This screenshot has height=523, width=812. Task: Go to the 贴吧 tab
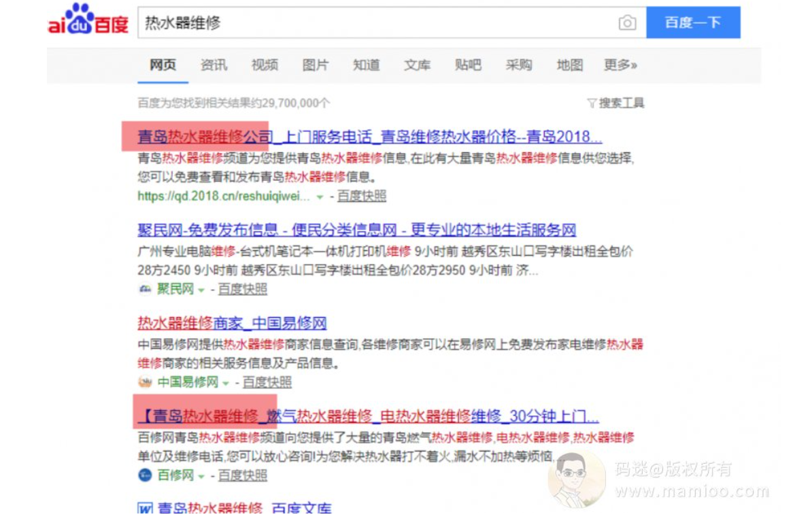tap(468, 65)
